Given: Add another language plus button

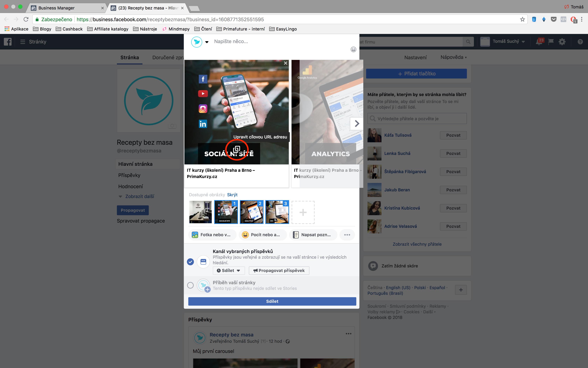Looking at the screenshot, I should pos(461,290).
